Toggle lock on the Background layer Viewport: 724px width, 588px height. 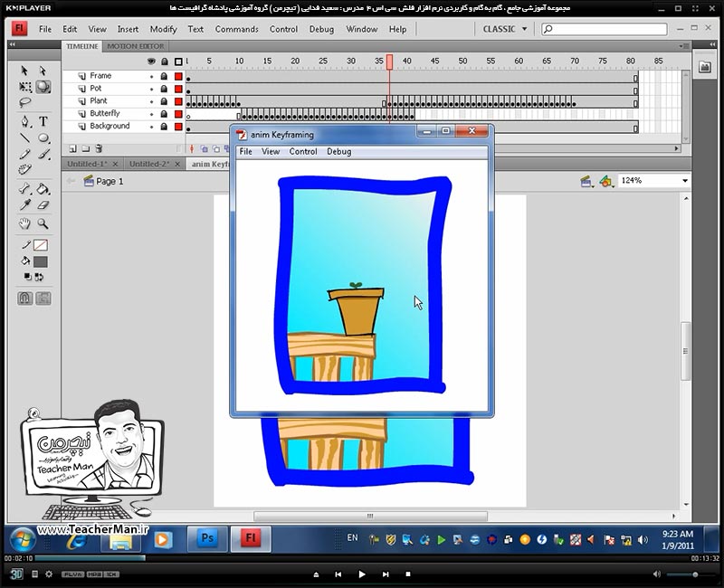click(x=164, y=126)
